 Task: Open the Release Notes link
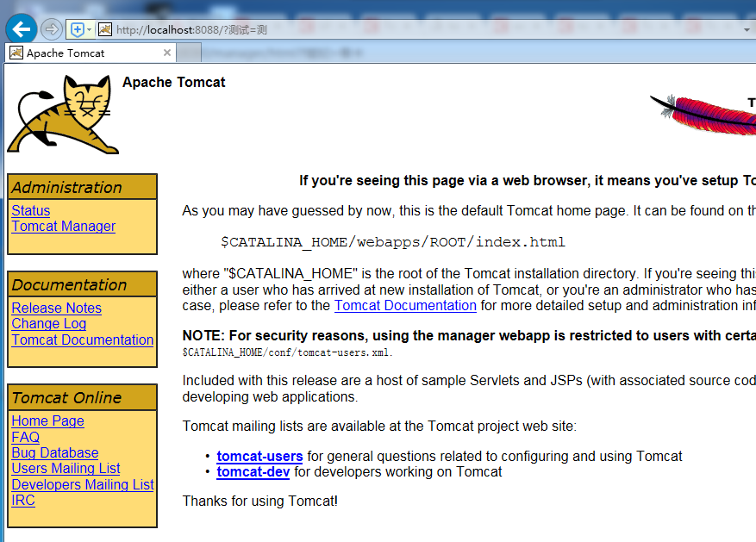coord(56,308)
